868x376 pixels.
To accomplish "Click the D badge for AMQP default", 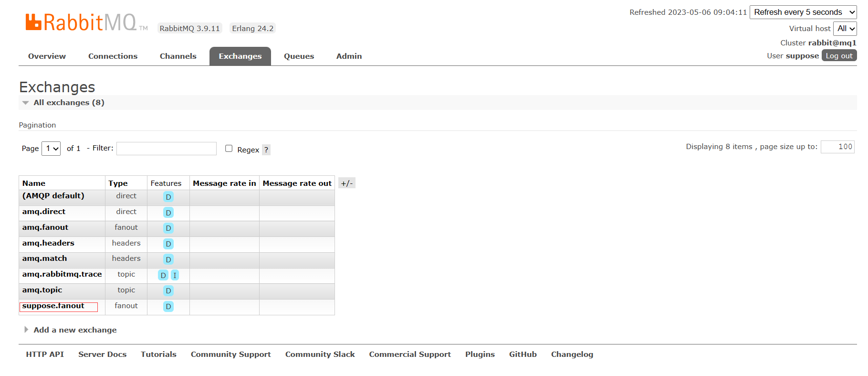I will click(168, 197).
